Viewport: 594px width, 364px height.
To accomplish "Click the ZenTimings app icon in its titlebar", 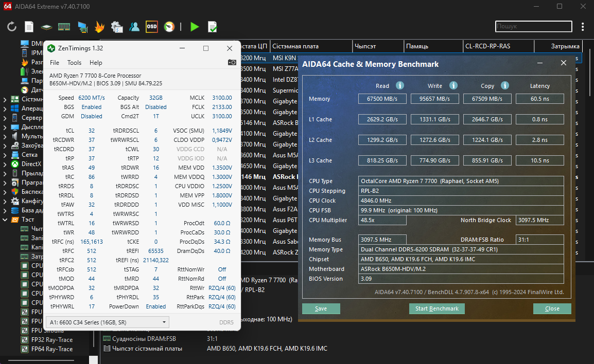I will tap(51, 48).
